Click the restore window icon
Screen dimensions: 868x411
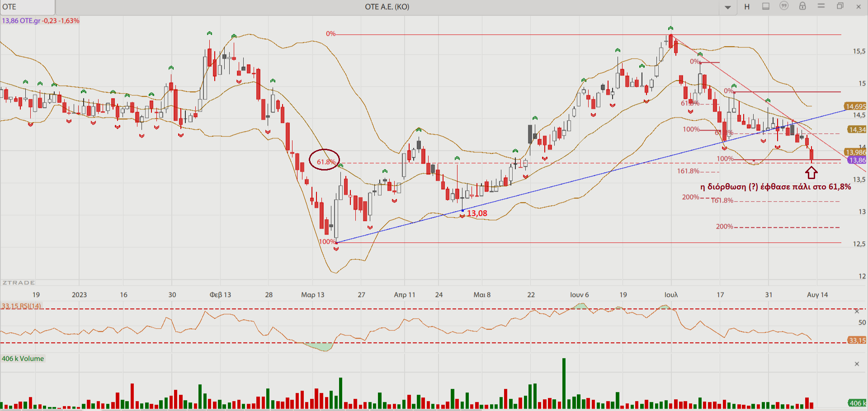click(x=840, y=6)
